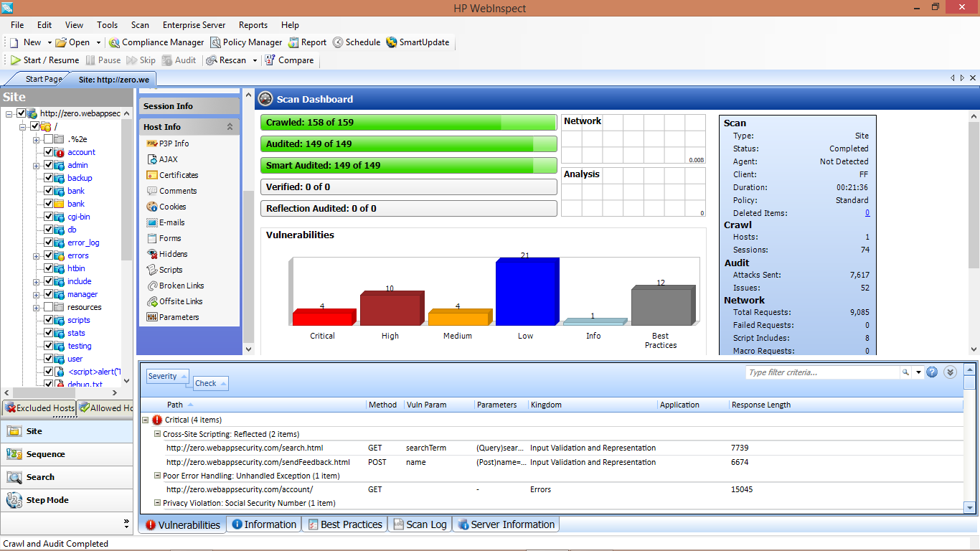Toggle checkbox for error_log item
The height and width of the screenshot is (551, 980).
point(49,242)
